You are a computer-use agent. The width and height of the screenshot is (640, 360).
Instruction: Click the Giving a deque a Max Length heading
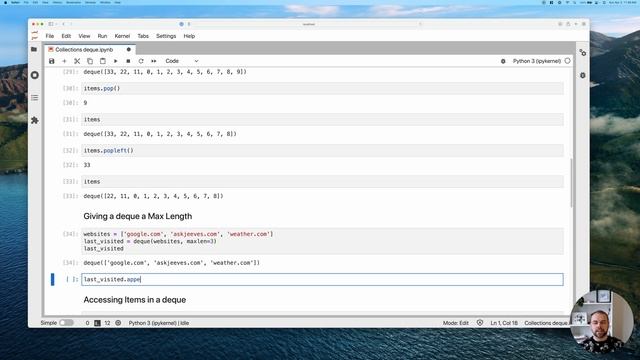[138, 216]
